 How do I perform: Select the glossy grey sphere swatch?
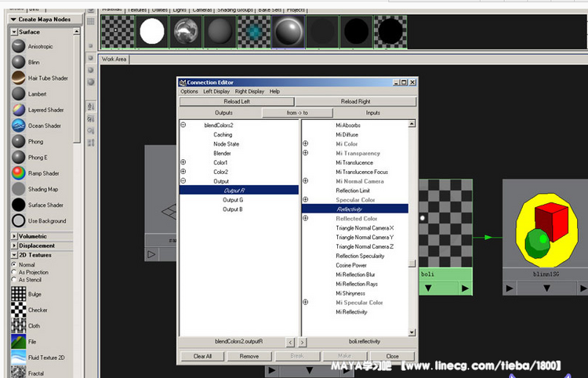pos(288,32)
